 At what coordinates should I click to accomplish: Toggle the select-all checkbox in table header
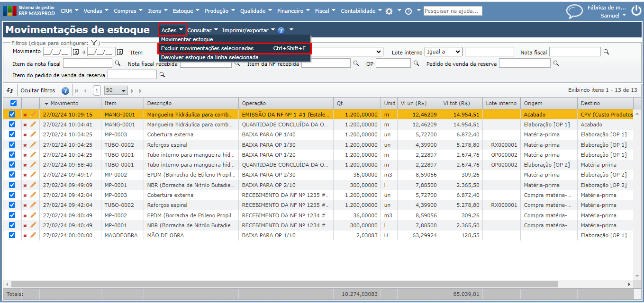click(13, 103)
